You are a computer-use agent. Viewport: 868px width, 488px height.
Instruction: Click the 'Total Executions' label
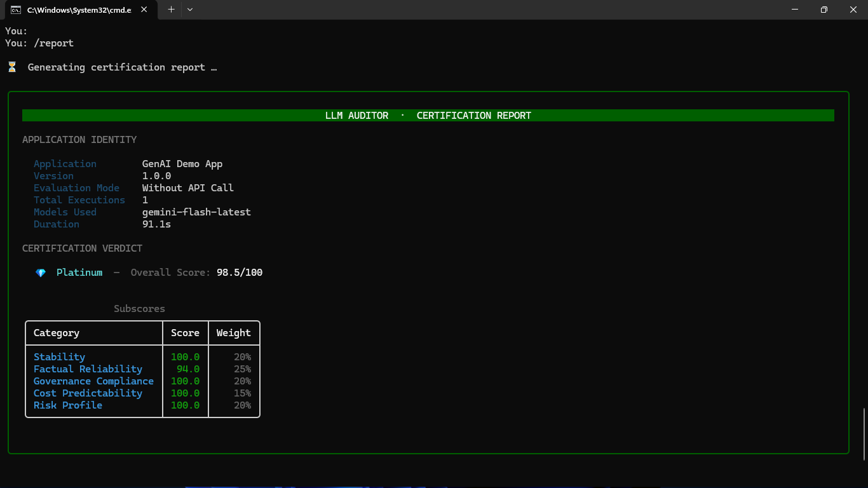pos(79,200)
